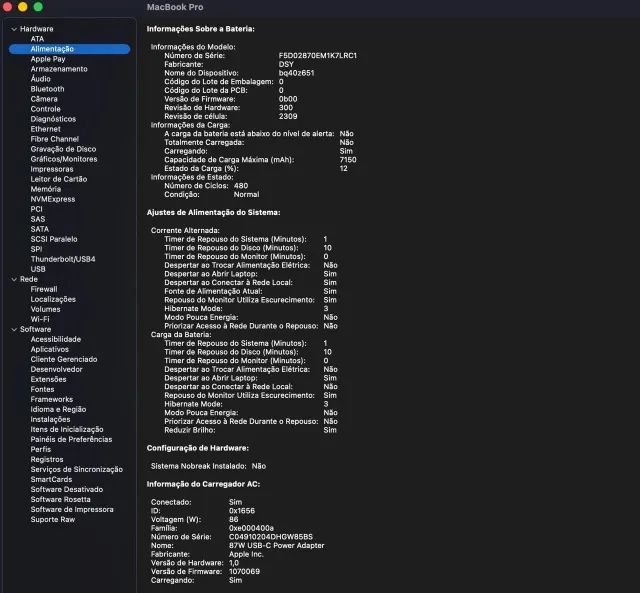Select Localizações under Rede
640x593 pixels.
pyautogui.click(x=53, y=299)
